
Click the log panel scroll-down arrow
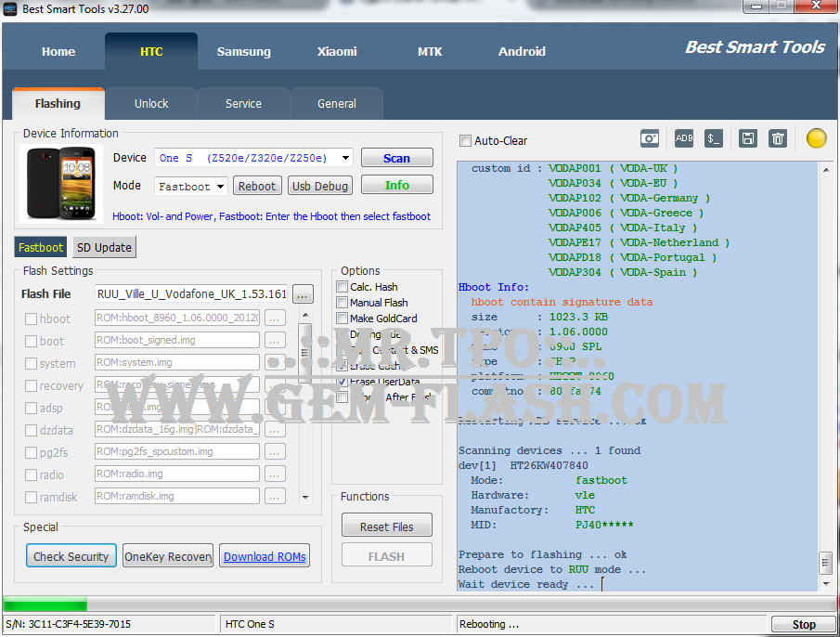(825, 584)
